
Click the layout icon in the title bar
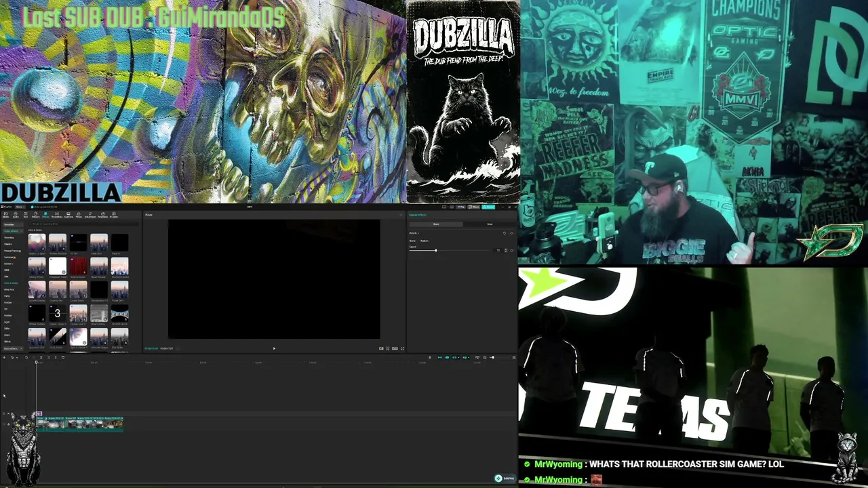pos(444,207)
